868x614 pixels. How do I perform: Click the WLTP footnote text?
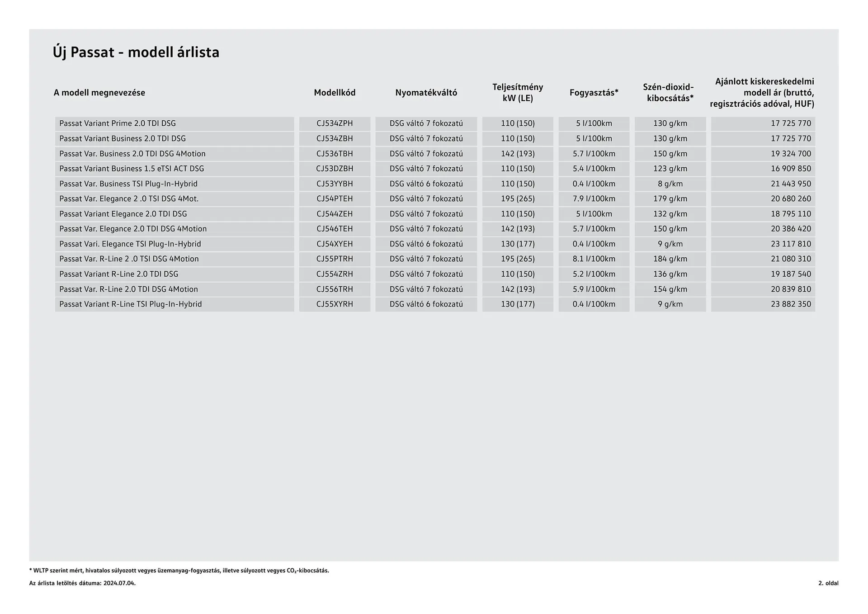click(x=179, y=571)
